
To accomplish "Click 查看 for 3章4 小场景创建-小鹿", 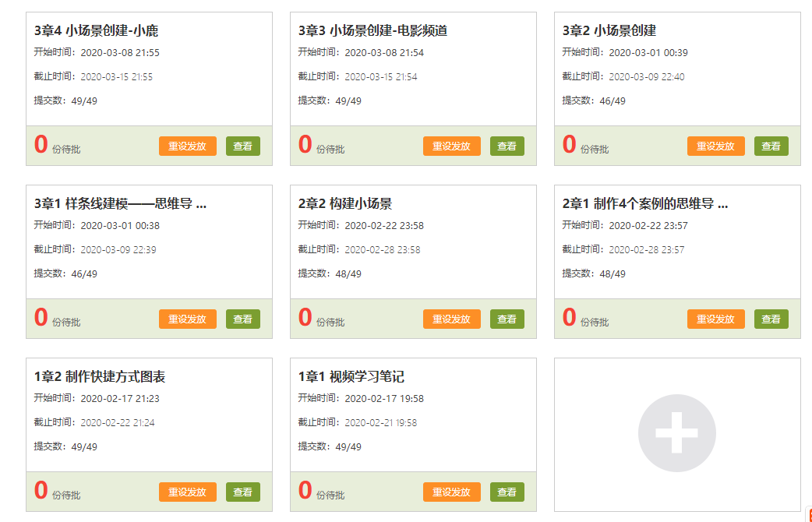I will pos(243,146).
